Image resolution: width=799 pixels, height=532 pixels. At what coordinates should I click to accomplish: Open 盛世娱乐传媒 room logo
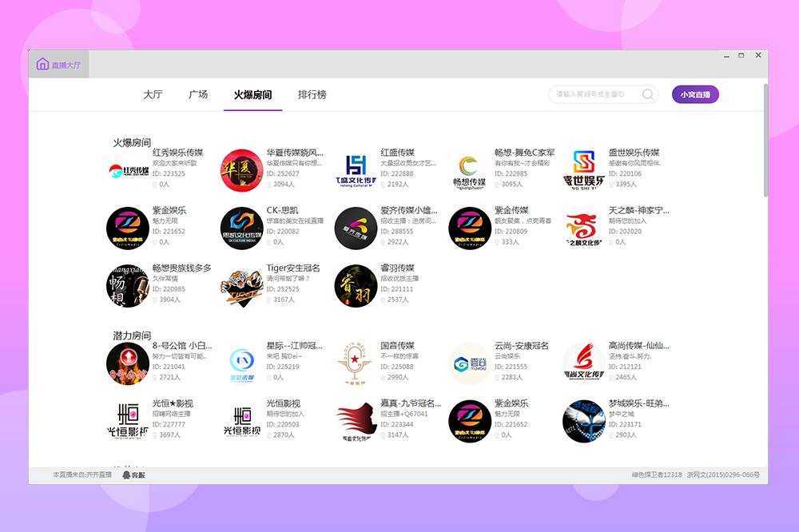click(584, 170)
